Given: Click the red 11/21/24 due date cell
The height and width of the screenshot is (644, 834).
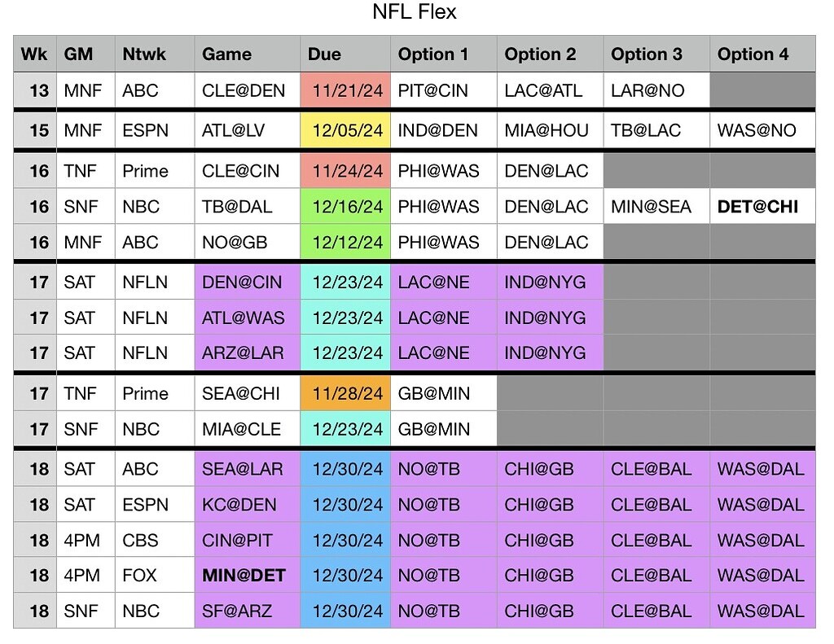Looking at the screenshot, I should [x=345, y=90].
